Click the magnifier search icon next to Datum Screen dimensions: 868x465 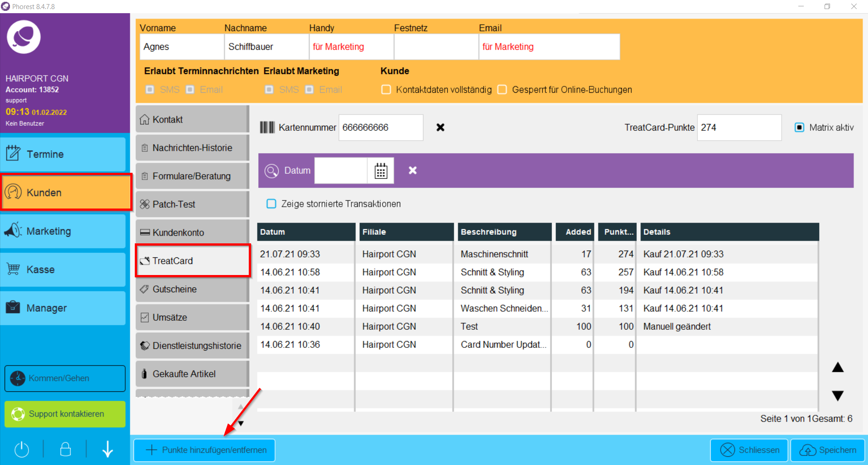click(x=272, y=171)
